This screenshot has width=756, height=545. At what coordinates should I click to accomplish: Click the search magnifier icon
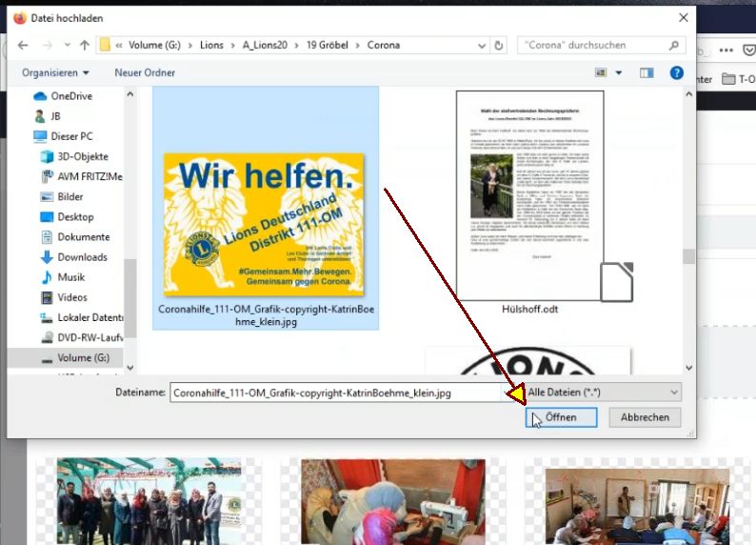pyautogui.click(x=673, y=45)
